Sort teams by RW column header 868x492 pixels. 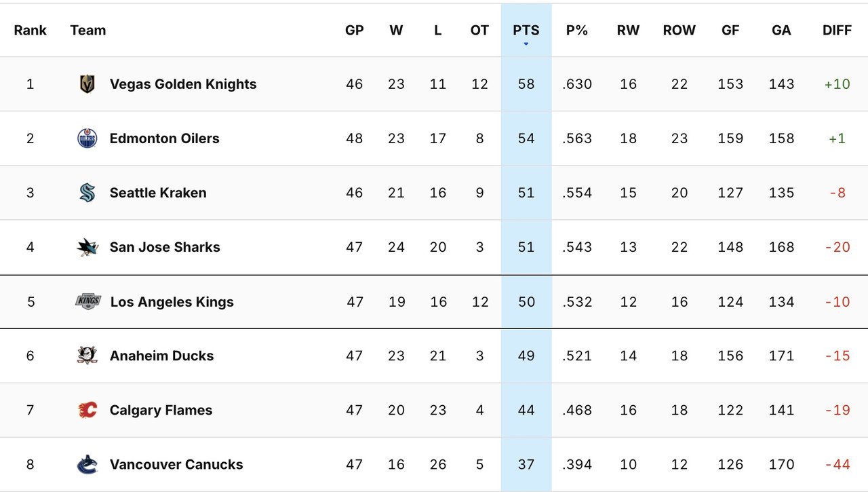(628, 30)
